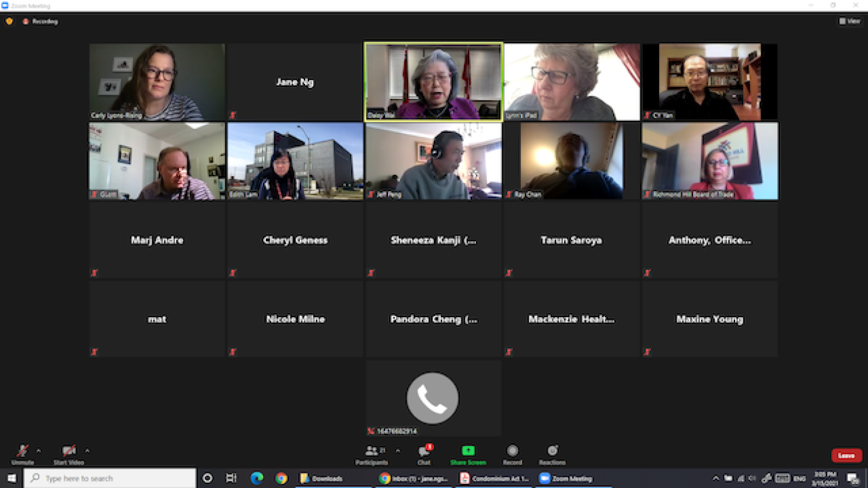Open the Chat panel
The height and width of the screenshot is (488, 868).
(424, 454)
